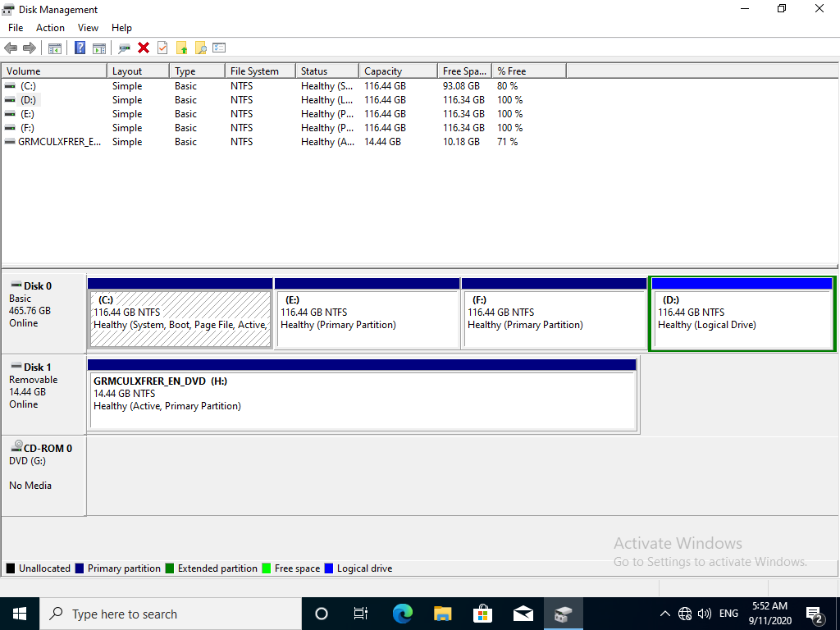Viewport: 840px width, 630px height.
Task: Click the Unallocated black legend swatch
Action: tap(11, 568)
